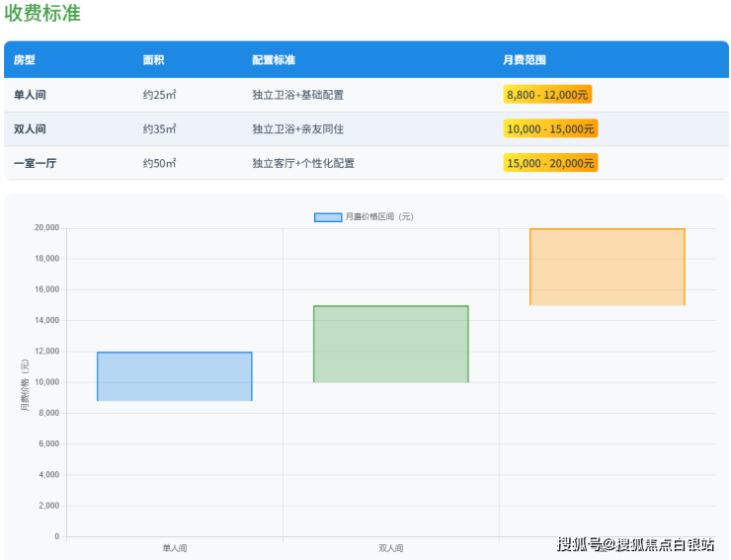Click the blue 单人间 price bar
Viewport: 731px width, 560px height.
[x=175, y=376]
